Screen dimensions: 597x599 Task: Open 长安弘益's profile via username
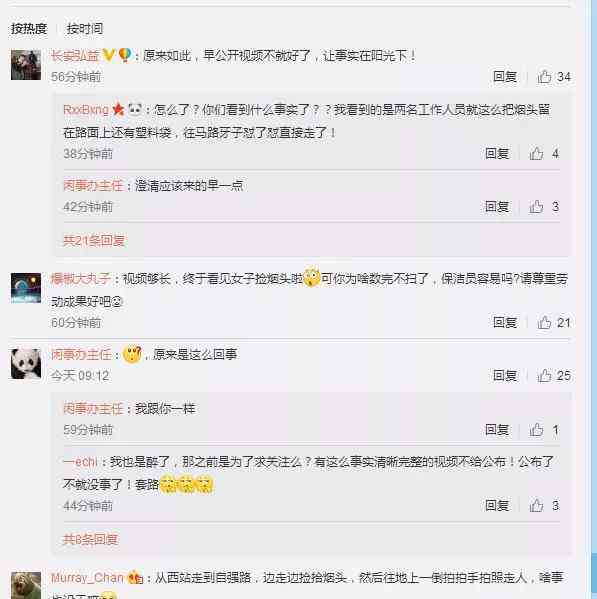pos(75,56)
